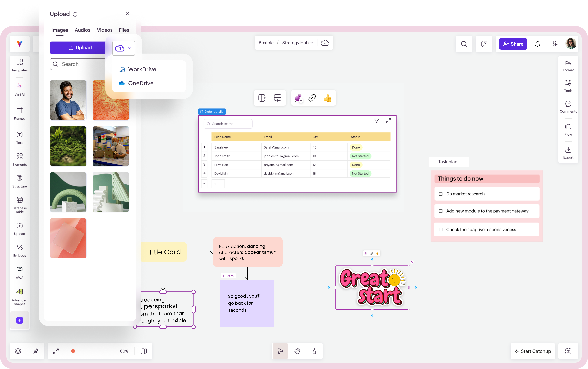Switch to the Videos tab
The height and width of the screenshot is (369, 588).
[x=105, y=30]
